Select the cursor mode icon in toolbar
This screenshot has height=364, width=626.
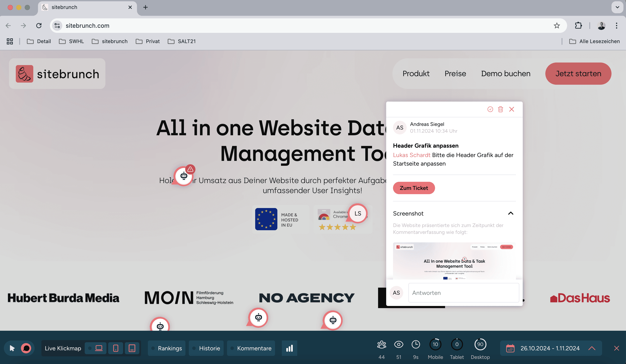click(12, 348)
